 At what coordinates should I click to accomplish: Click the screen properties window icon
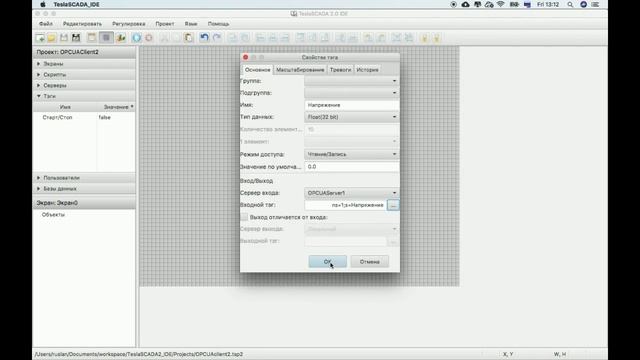click(92, 38)
